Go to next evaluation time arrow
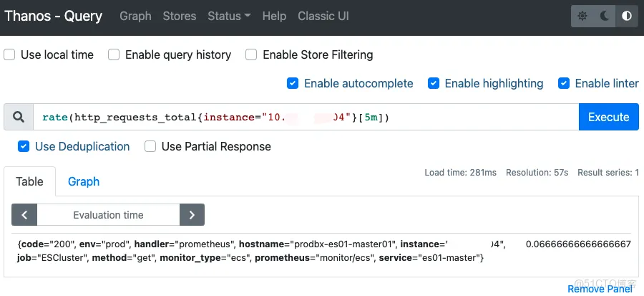 (192, 215)
